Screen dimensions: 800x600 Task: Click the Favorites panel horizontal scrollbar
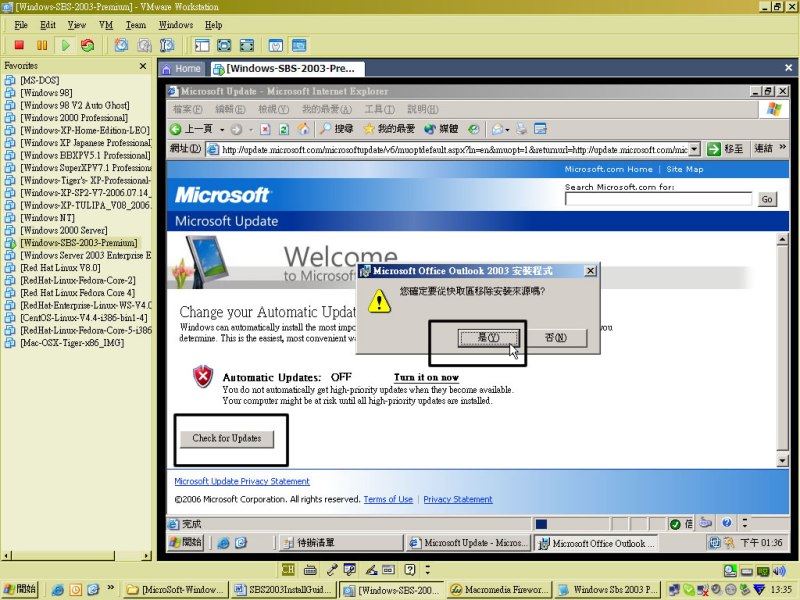click(75, 556)
